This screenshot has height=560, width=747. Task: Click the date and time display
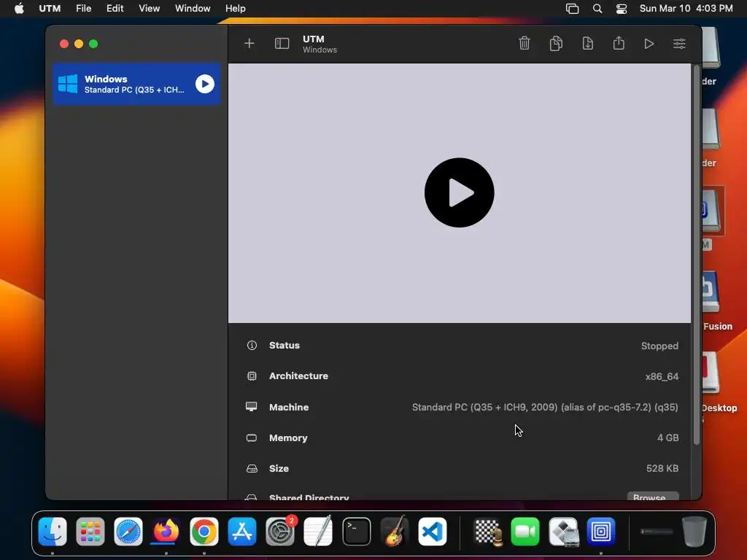pos(686,9)
